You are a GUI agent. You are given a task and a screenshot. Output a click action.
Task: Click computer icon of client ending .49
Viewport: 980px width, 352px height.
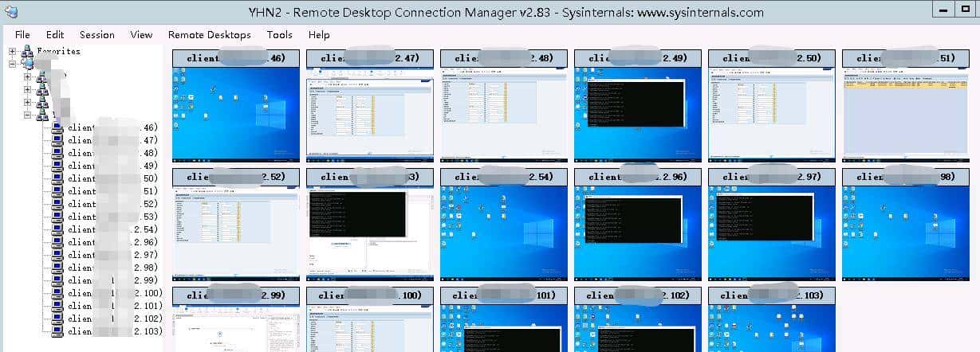pos(57,166)
